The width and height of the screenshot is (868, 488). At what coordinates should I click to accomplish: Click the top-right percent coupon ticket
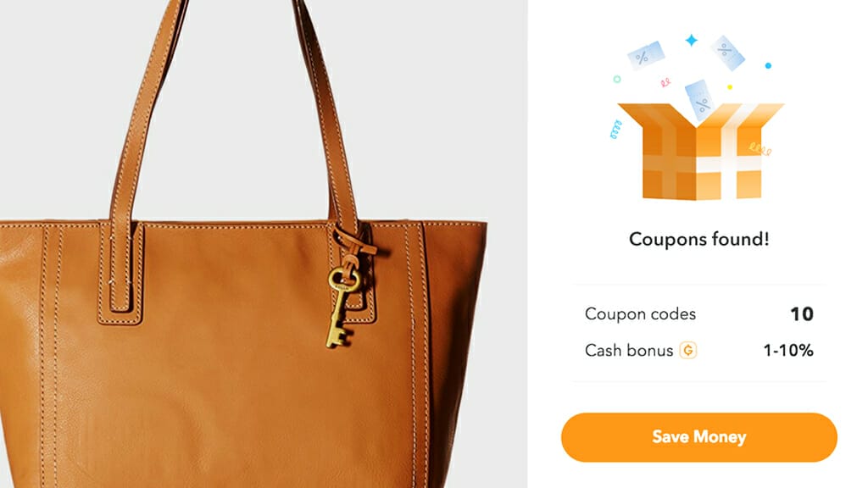(727, 53)
